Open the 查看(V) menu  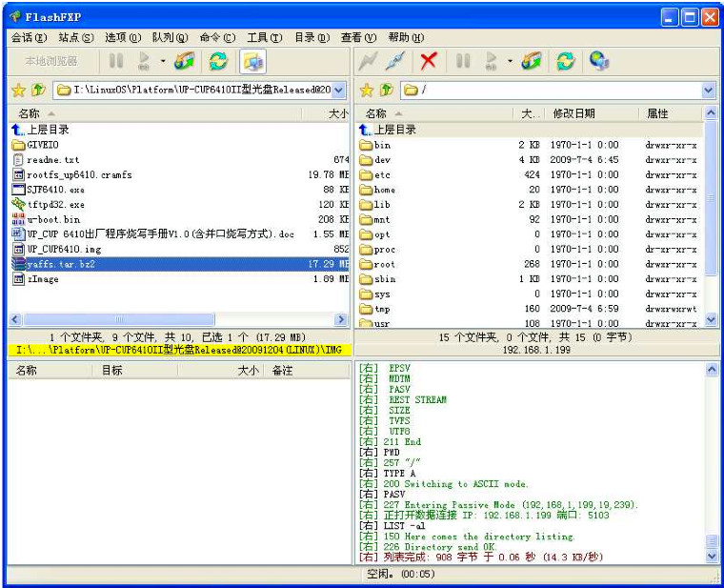(359, 38)
